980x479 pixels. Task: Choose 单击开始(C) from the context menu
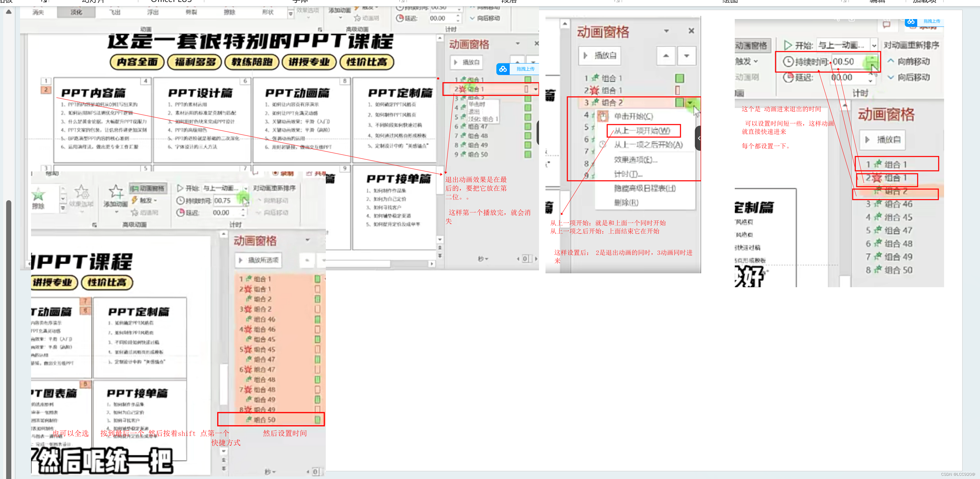(x=633, y=116)
